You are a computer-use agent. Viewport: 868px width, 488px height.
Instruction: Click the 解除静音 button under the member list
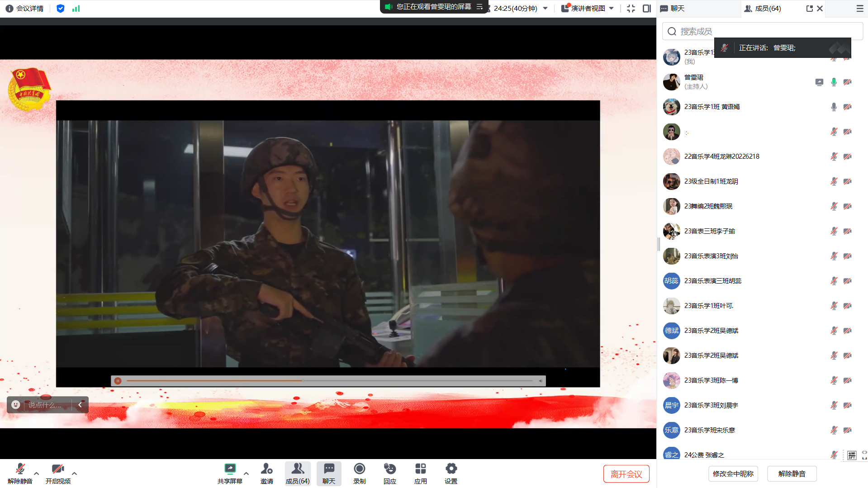pos(792,474)
